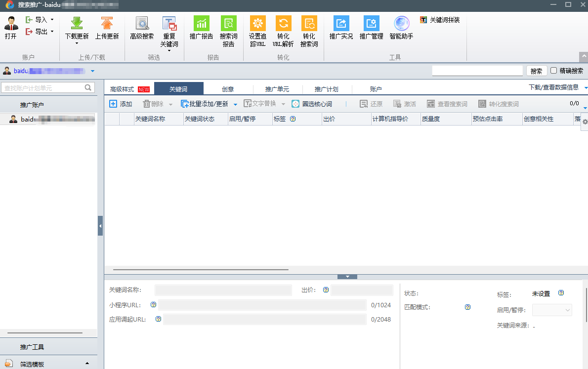The image size is (588, 369).
Task: Open the 下载/查看数据信息 dropdown
Action: [586, 89]
